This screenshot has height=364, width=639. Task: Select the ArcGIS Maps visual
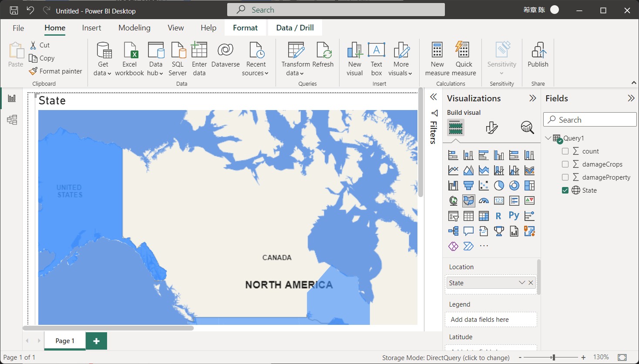click(x=529, y=231)
